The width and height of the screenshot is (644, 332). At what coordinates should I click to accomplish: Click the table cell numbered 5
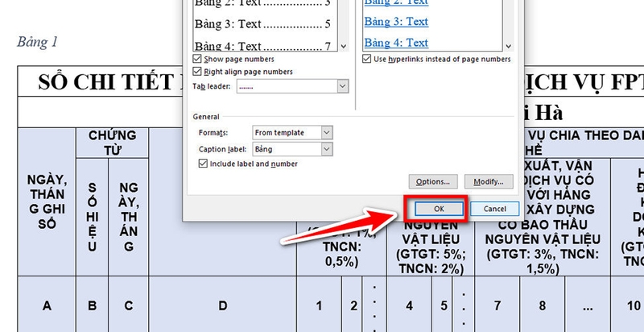(x=442, y=305)
